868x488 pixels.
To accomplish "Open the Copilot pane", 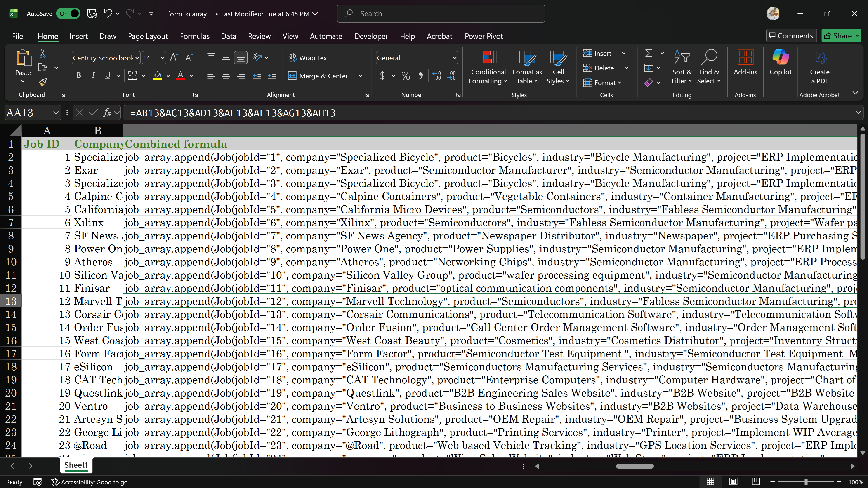I will pyautogui.click(x=780, y=62).
